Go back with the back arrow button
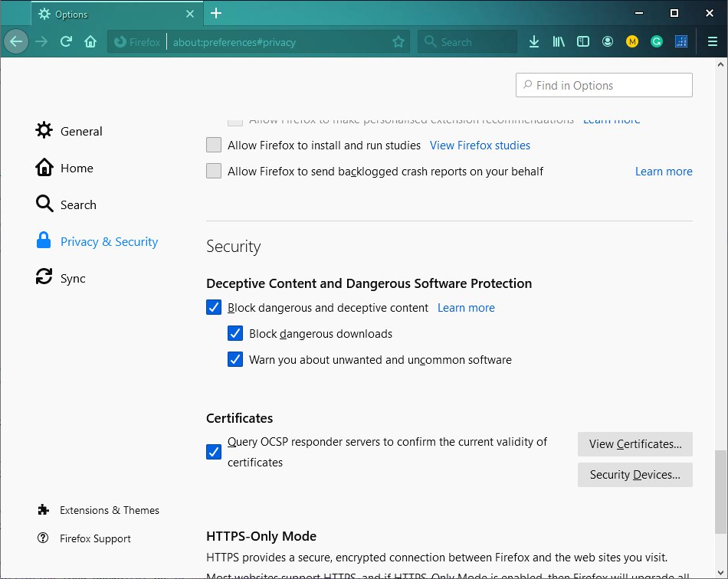Viewport: 728px width, 579px height. (x=16, y=42)
